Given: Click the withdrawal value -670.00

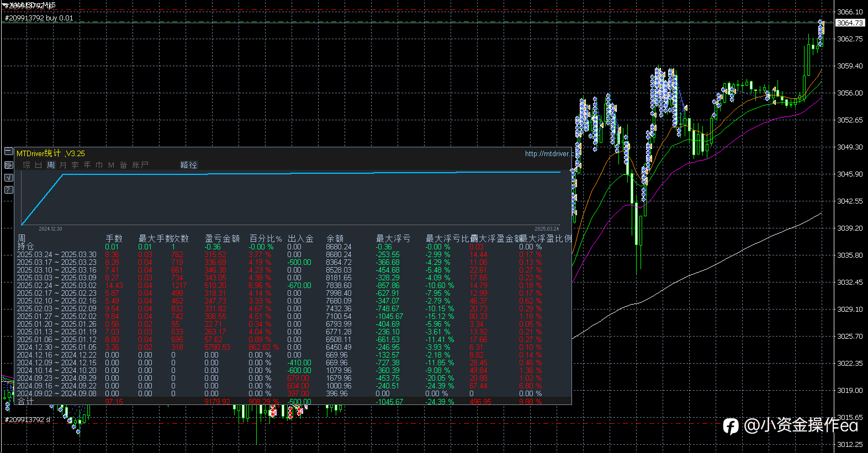Looking at the screenshot, I should coord(299,285).
